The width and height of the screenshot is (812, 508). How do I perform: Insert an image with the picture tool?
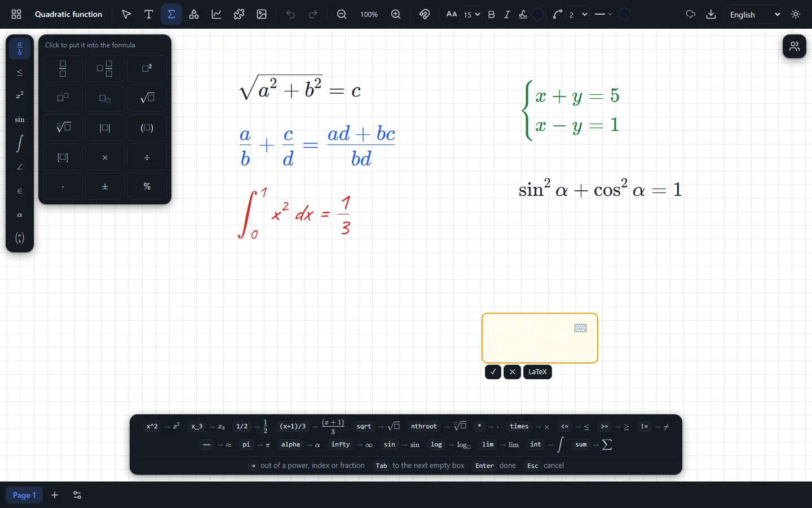coord(262,14)
